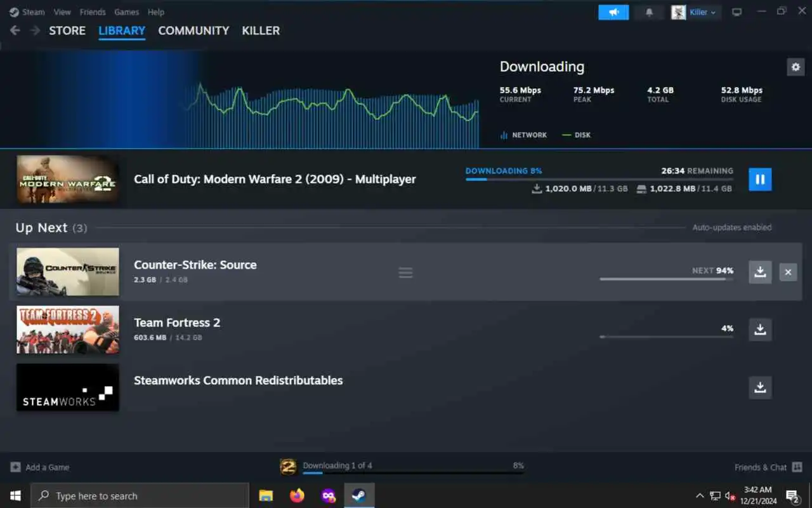This screenshot has width=812, height=508.
Task: Open the View menu
Action: click(62, 12)
